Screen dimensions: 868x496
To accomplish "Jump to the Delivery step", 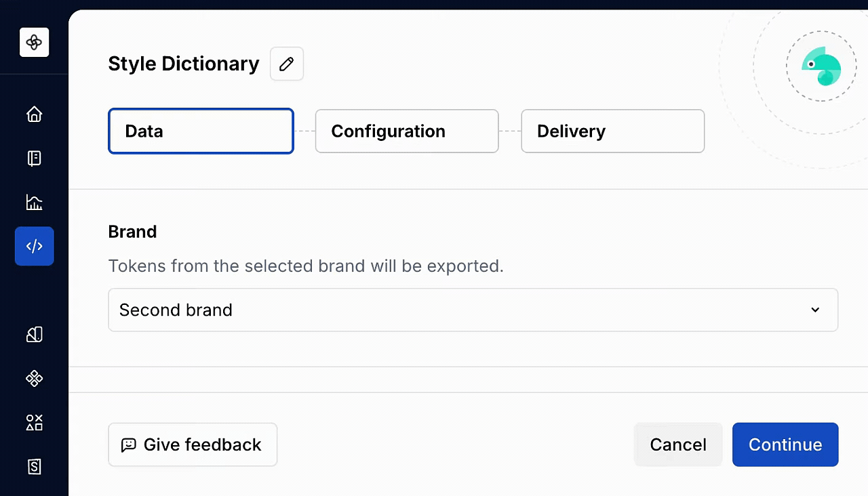I will pos(612,131).
